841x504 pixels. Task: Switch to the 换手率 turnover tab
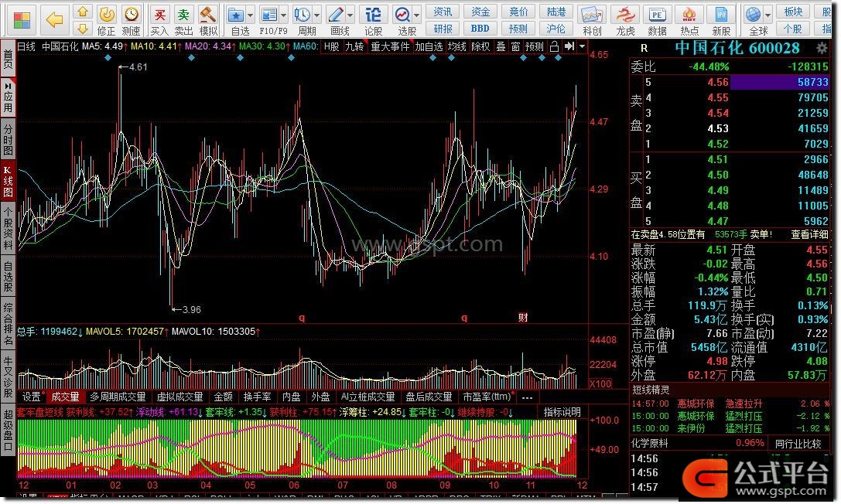(258, 397)
